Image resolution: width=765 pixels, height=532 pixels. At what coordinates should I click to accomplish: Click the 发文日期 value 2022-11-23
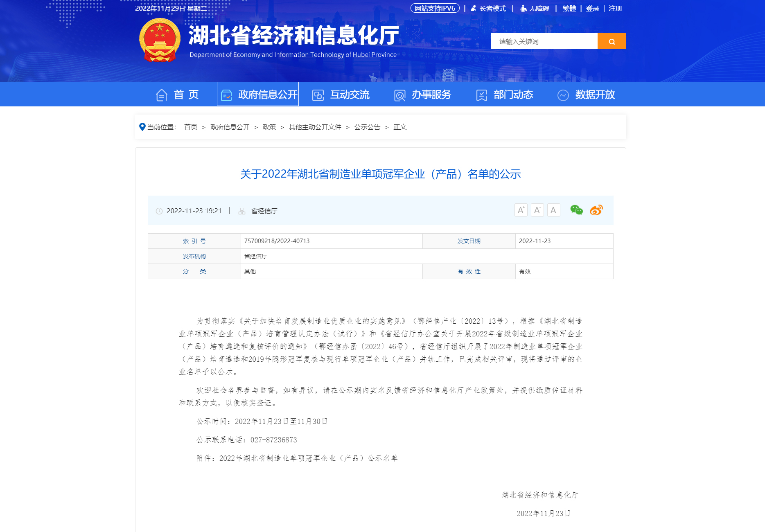pos(535,241)
